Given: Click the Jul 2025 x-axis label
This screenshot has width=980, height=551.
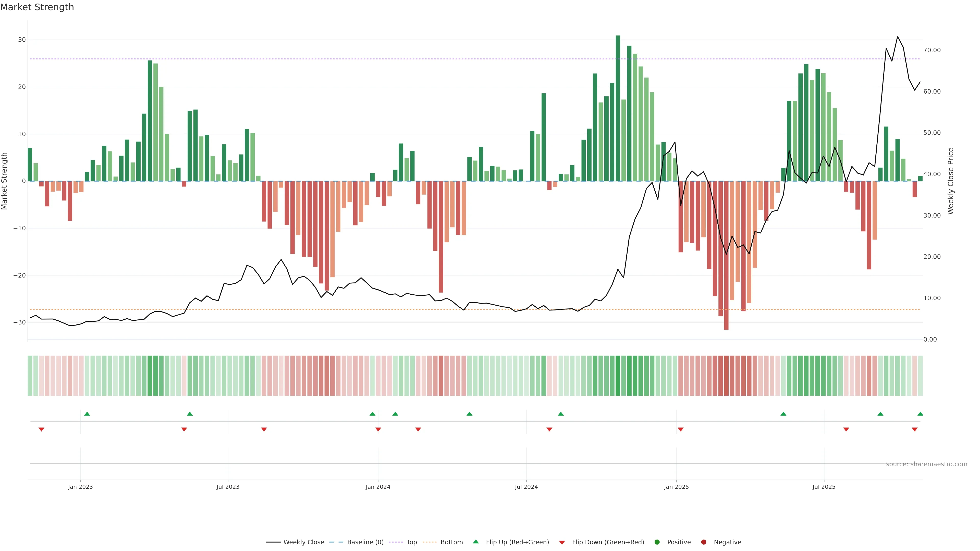Looking at the screenshot, I should click(x=824, y=487).
